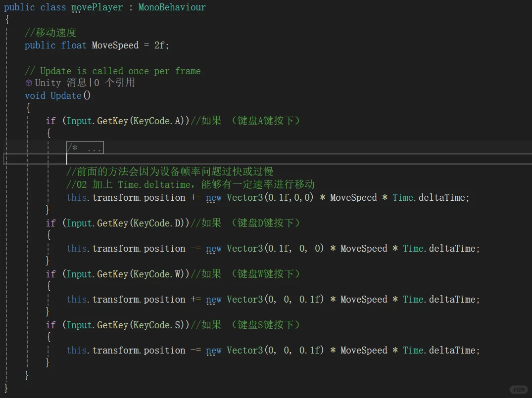Viewport: 532px width, 398px height.
Task: Click Vector3(0.1f,0,0) in the A-key block
Action: [270, 197]
